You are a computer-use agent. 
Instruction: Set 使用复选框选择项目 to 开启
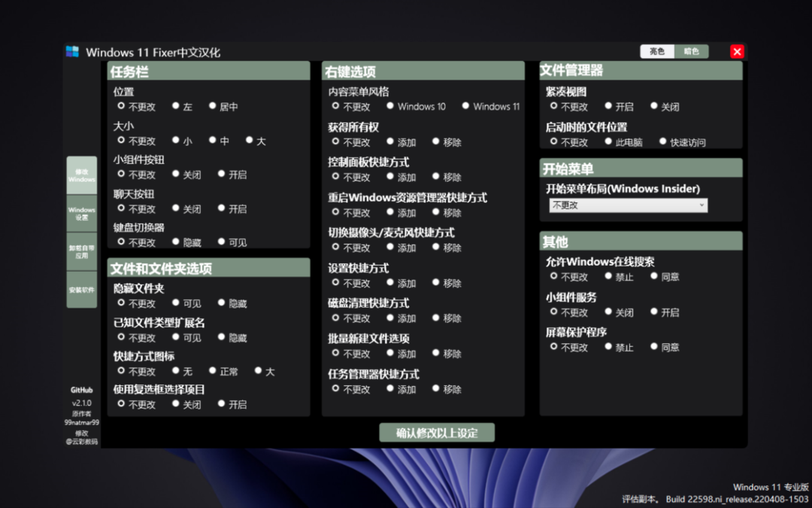coord(232,404)
